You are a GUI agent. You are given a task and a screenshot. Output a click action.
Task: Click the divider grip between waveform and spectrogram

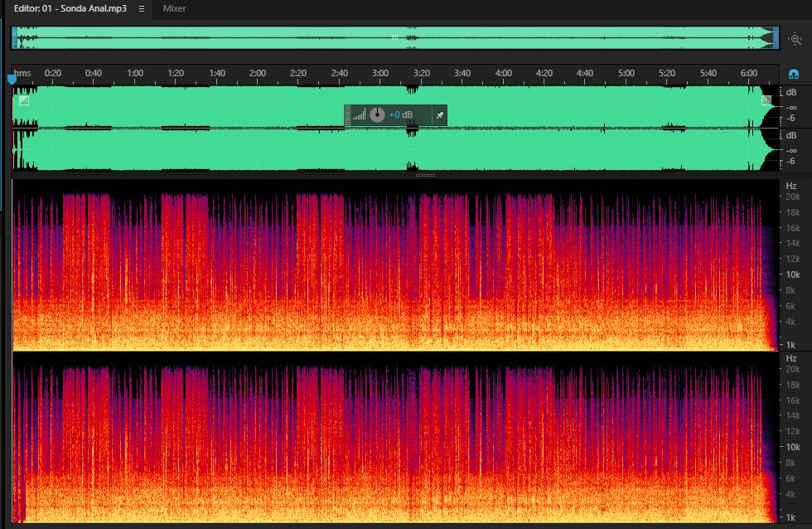[x=425, y=175]
